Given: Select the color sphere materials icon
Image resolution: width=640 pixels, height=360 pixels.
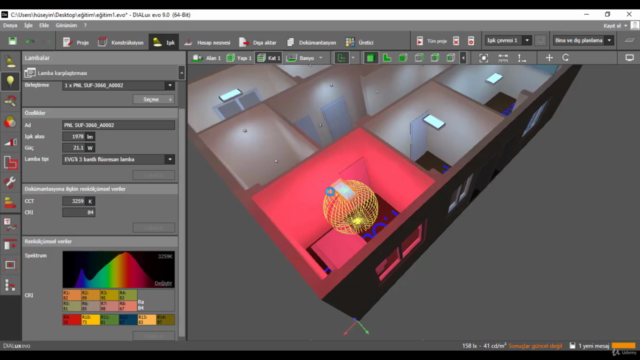Looking at the screenshot, I should [10, 122].
